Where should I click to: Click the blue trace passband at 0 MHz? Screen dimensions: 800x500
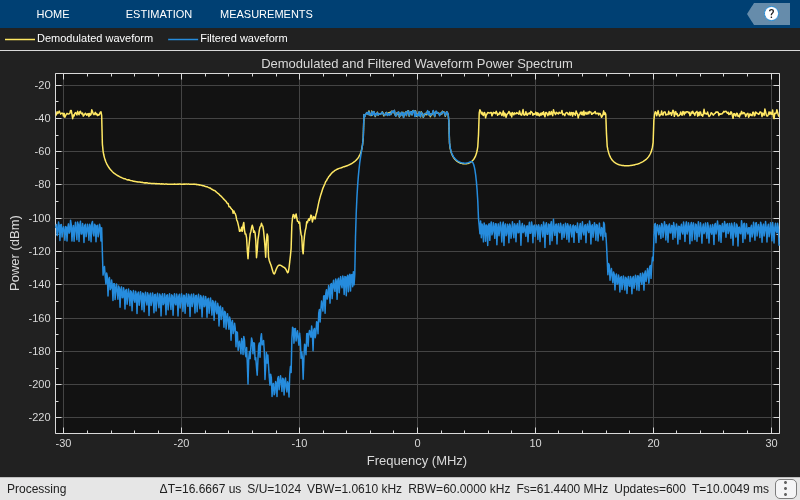click(x=417, y=113)
